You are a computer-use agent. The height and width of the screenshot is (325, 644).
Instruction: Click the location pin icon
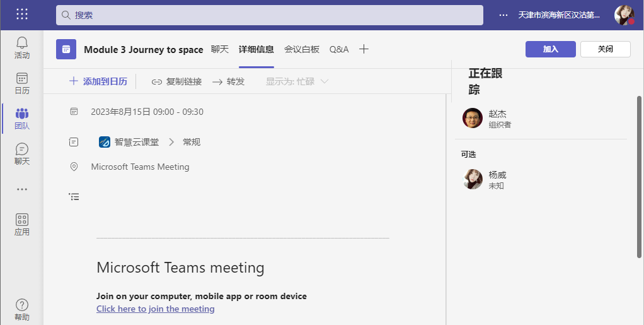click(74, 167)
